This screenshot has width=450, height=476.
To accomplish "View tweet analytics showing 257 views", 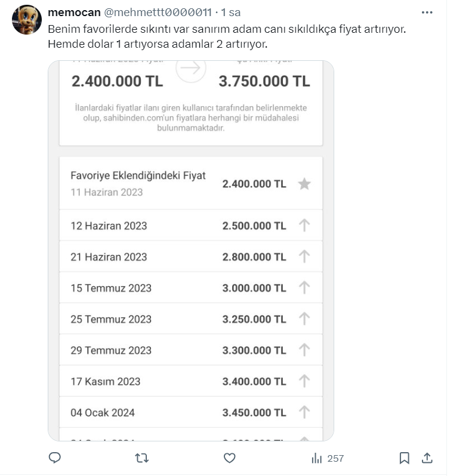I will click(x=328, y=458).
